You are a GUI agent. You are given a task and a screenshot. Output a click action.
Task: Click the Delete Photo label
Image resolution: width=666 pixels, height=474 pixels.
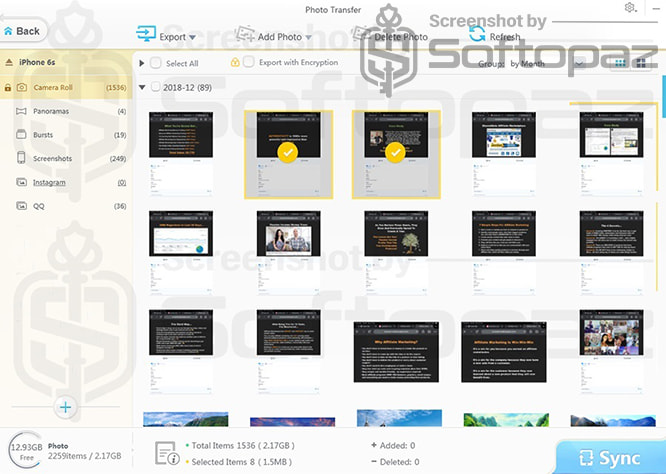401,37
